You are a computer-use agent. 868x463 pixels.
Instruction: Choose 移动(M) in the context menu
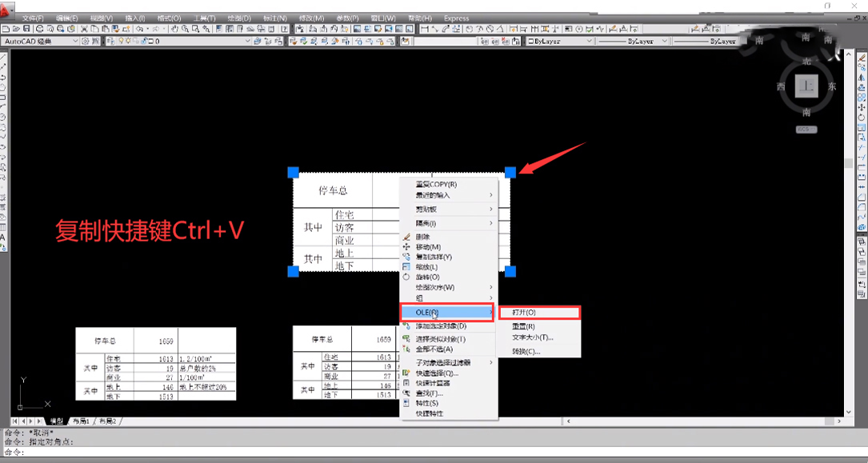click(449, 247)
